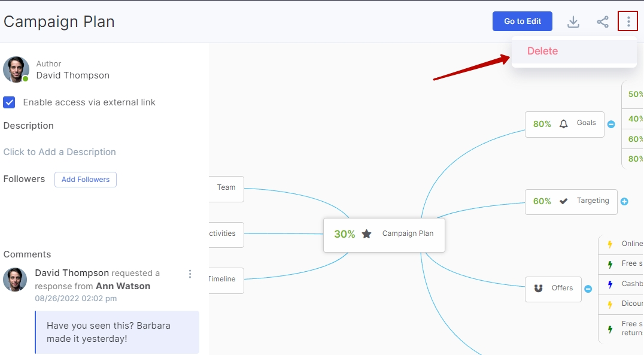Collapse the Offers branch
Image resolution: width=644 pixels, height=355 pixels.
[588, 289]
